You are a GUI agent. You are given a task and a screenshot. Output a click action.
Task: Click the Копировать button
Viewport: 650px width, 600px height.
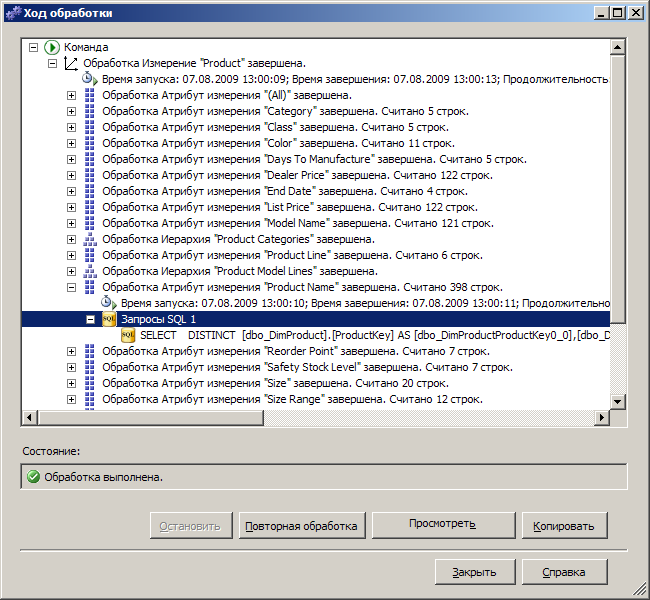pos(565,525)
